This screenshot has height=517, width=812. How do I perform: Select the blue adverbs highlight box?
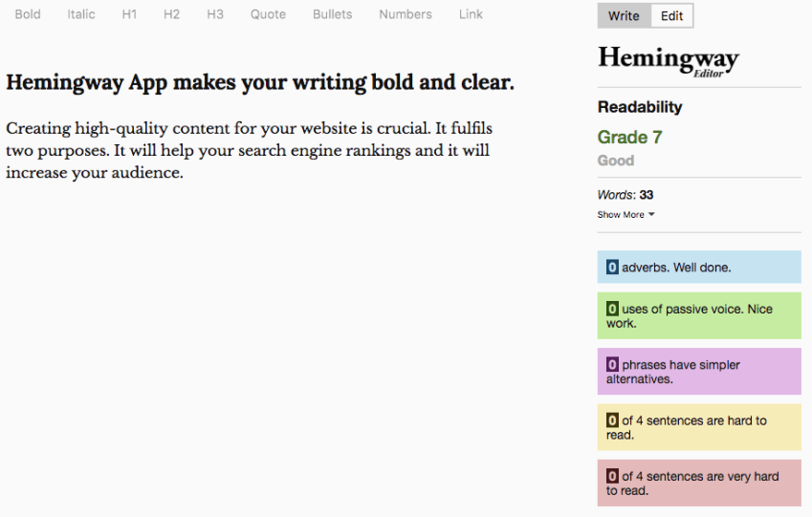pos(699,268)
